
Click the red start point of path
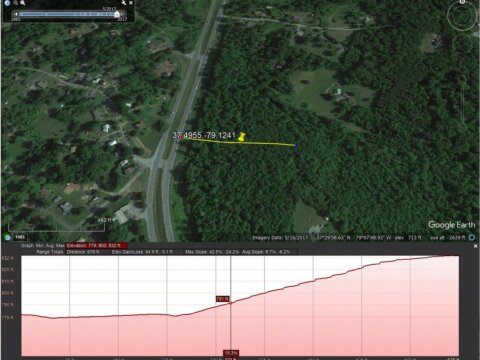pos(180,138)
